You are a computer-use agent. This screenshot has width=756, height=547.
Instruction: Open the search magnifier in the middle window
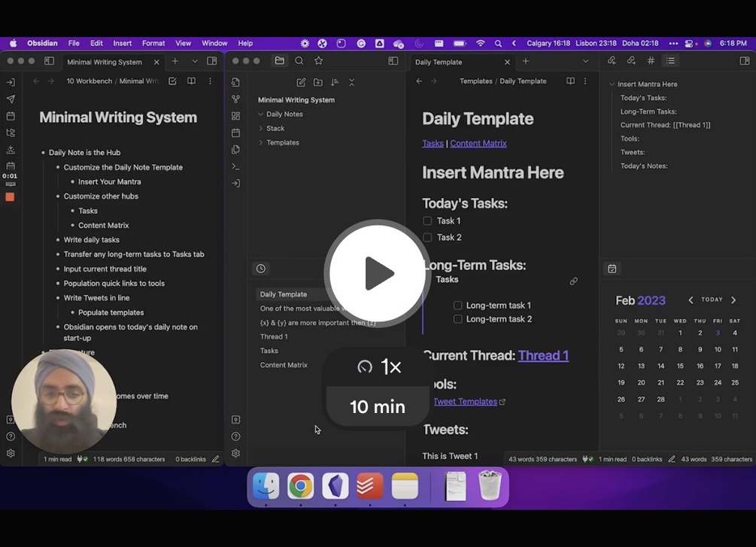pyautogui.click(x=299, y=61)
